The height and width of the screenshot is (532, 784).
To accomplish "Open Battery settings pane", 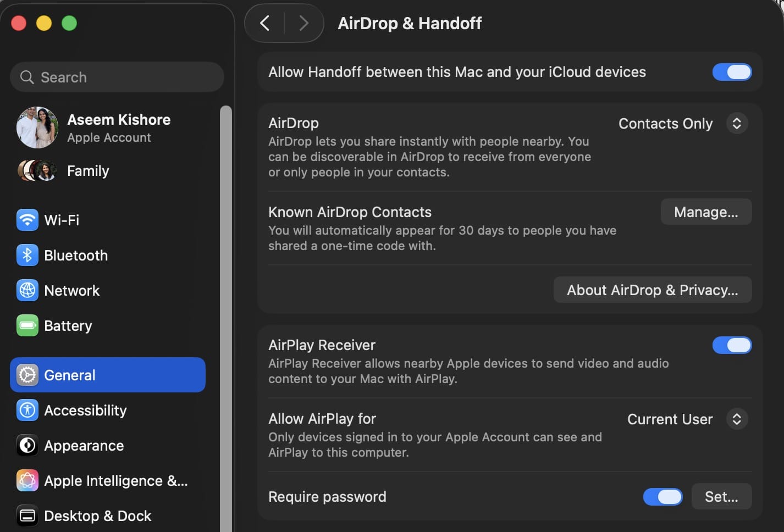I will point(108,326).
